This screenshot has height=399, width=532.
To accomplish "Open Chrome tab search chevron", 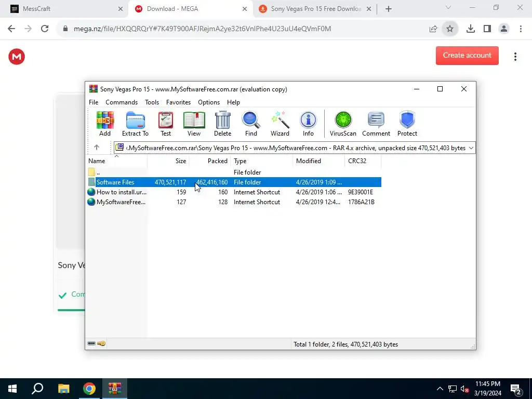I will [x=448, y=7].
